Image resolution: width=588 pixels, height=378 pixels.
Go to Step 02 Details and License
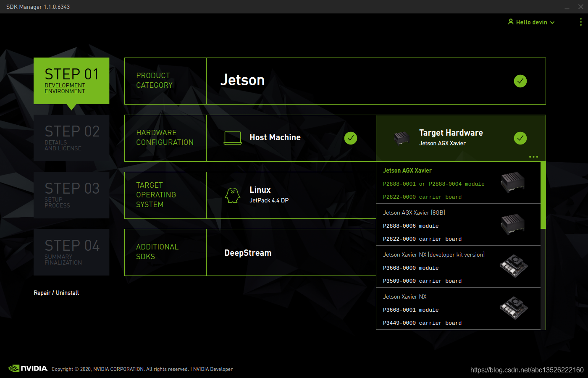(71, 138)
